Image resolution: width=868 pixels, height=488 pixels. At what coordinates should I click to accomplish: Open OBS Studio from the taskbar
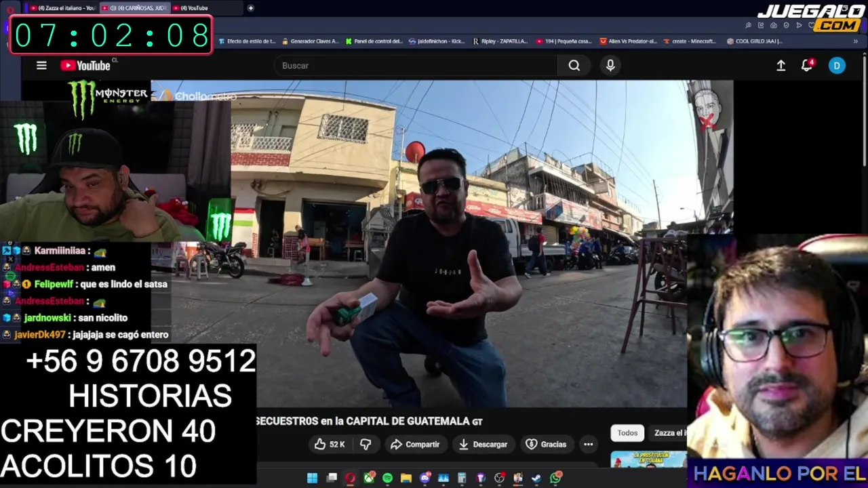click(500, 479)
